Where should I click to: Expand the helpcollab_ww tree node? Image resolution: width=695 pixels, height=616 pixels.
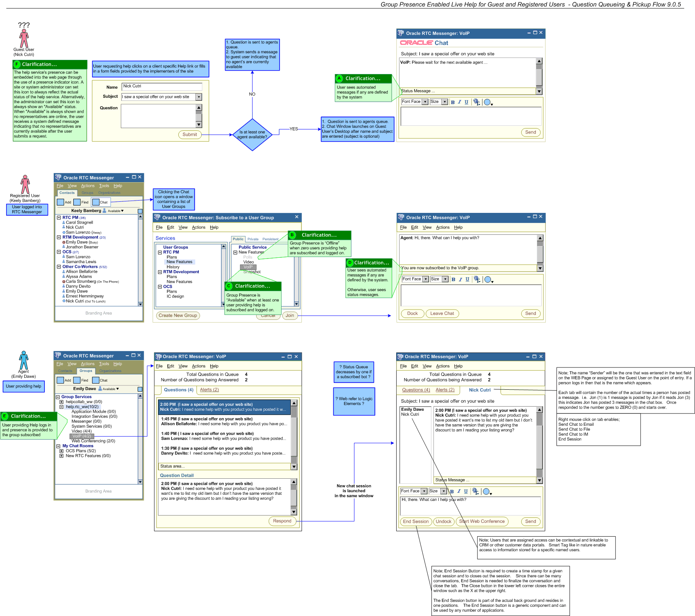pyautogui.click(x=61, y=402)
